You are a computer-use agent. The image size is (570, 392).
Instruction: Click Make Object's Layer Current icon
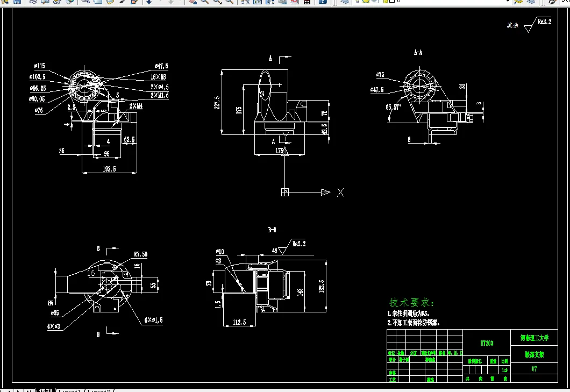click(519, 2)
